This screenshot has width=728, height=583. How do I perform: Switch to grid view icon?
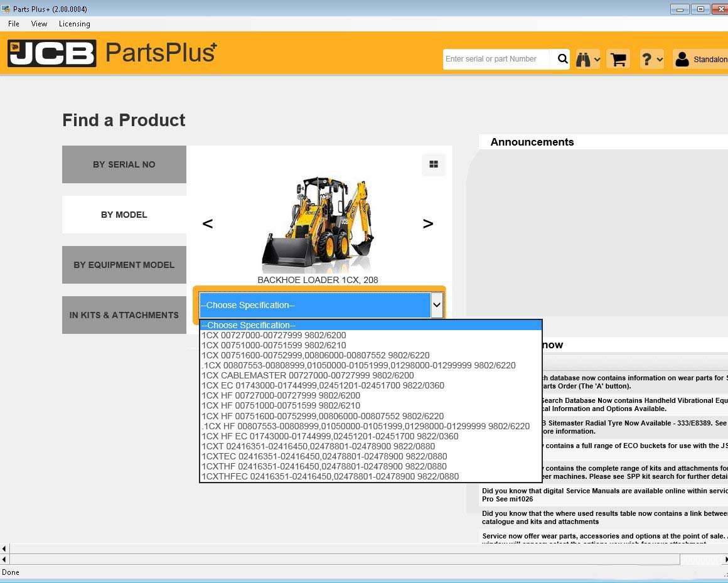(x=434, y=164)
